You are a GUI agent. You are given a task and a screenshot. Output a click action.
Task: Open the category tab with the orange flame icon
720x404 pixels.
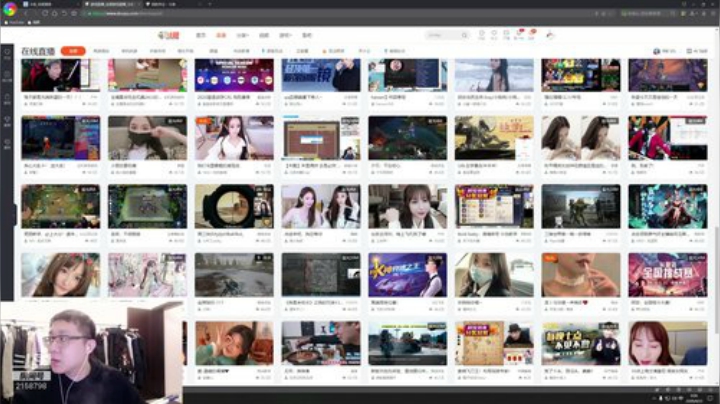pos(333,51)
